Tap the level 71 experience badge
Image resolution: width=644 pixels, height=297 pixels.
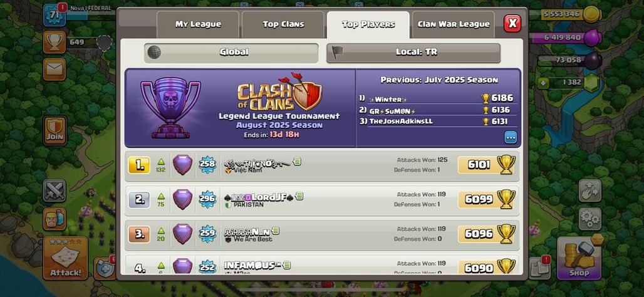[x=55, y=15]
